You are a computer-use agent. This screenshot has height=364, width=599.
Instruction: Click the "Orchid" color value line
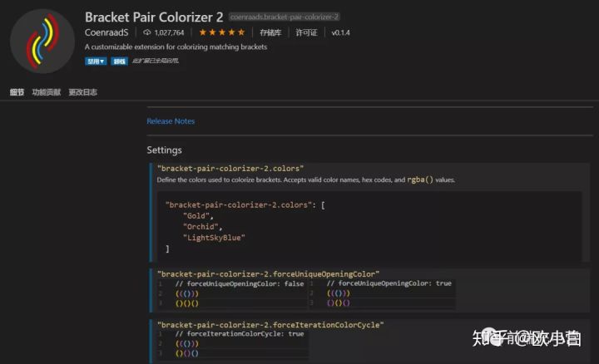pos(202,227)
